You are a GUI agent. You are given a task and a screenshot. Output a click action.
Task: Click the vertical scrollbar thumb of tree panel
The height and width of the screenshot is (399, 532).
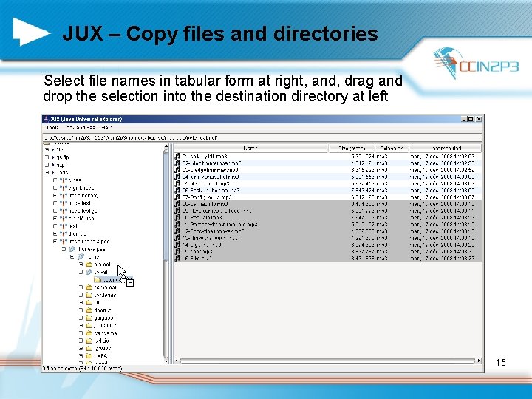click(x=166, y=206)
